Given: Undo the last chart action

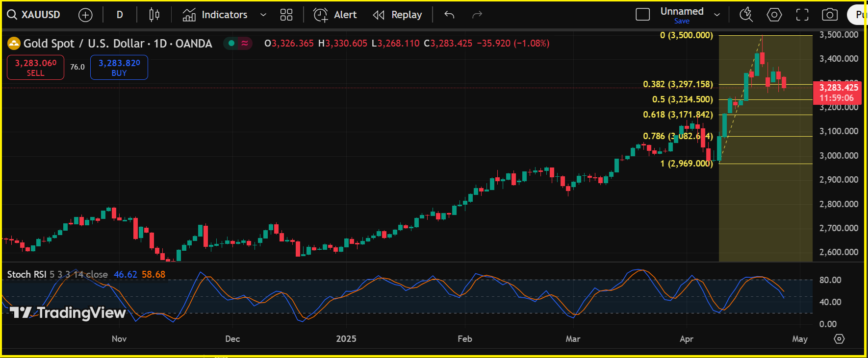Looking at the screenshot, I should (449, 15).
